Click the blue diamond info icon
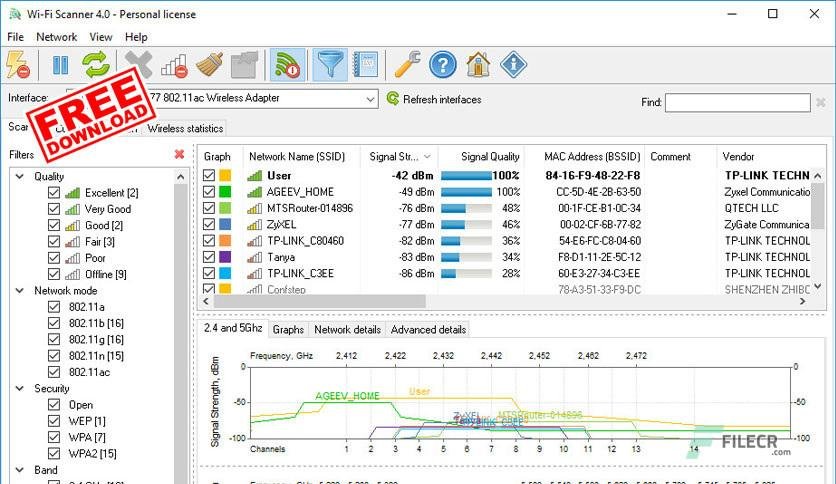This screenshot has width=836, height=484. point(513,64)
